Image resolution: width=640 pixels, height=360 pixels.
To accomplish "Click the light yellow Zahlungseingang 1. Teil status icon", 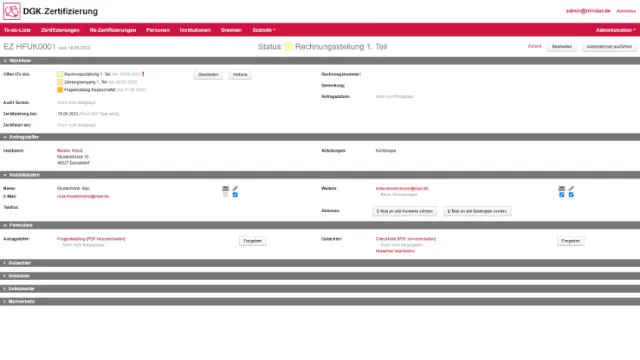I will click(60, 82).
